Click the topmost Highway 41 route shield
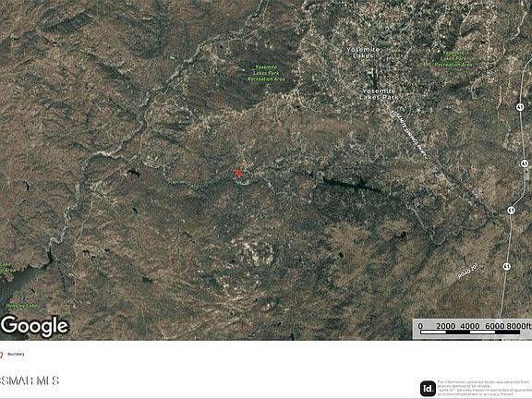 point(520,107)
